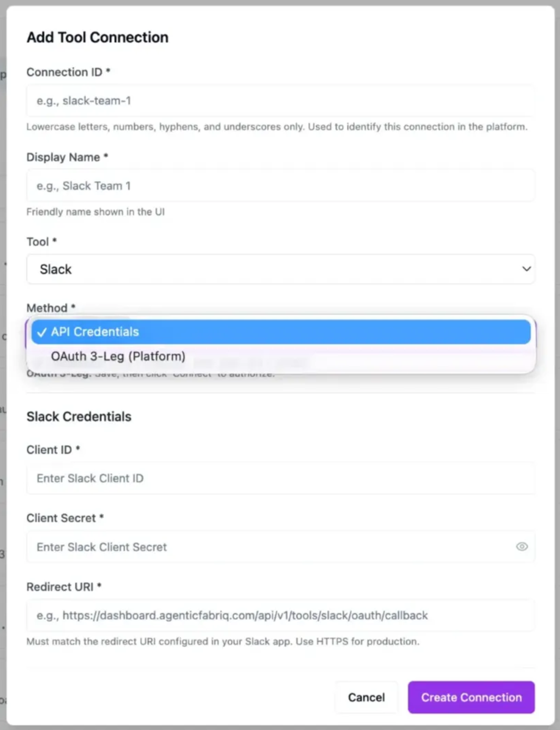The height and width of the screenshot is (730, 560).
Task: Click the Redirect URI field label
Action: [x=60, y=587]
